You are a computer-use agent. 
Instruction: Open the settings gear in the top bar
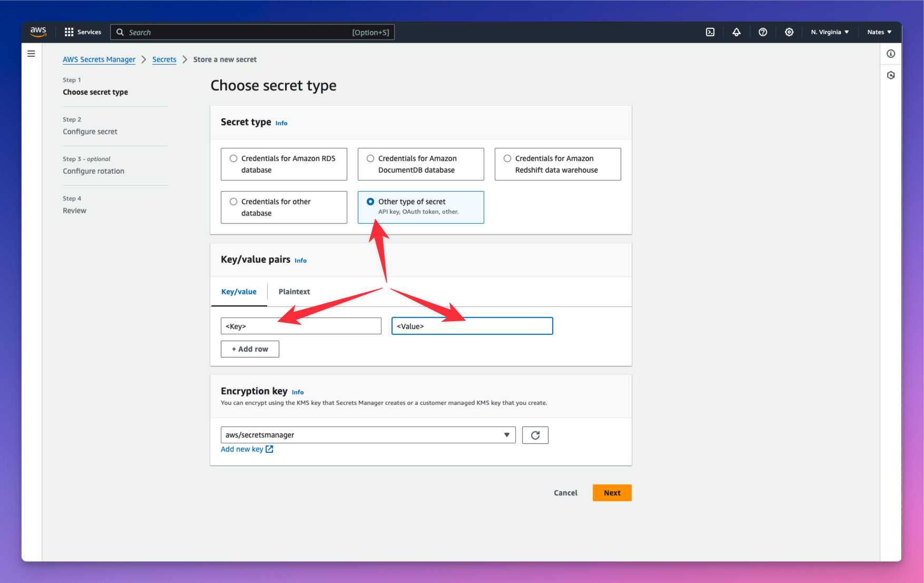(789, 32)
